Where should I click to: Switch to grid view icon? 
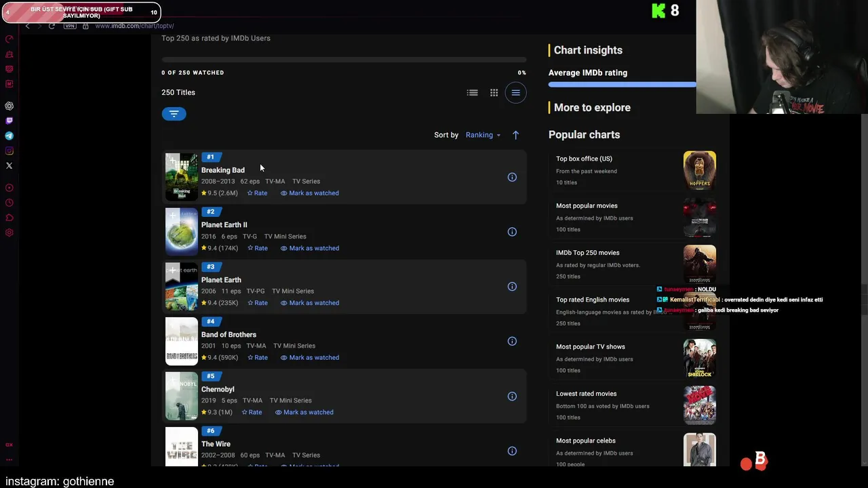(x=494, y=93)
